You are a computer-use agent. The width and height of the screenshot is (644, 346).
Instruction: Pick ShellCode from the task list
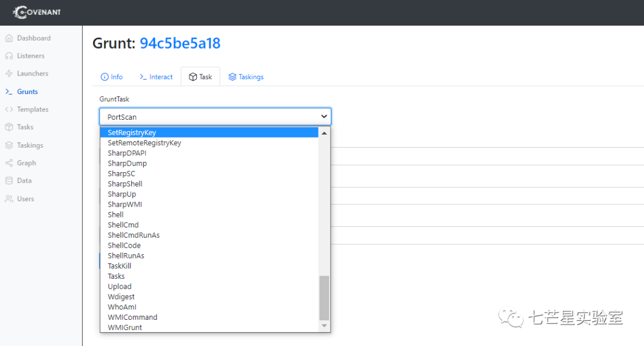click(x=209, y=245)
